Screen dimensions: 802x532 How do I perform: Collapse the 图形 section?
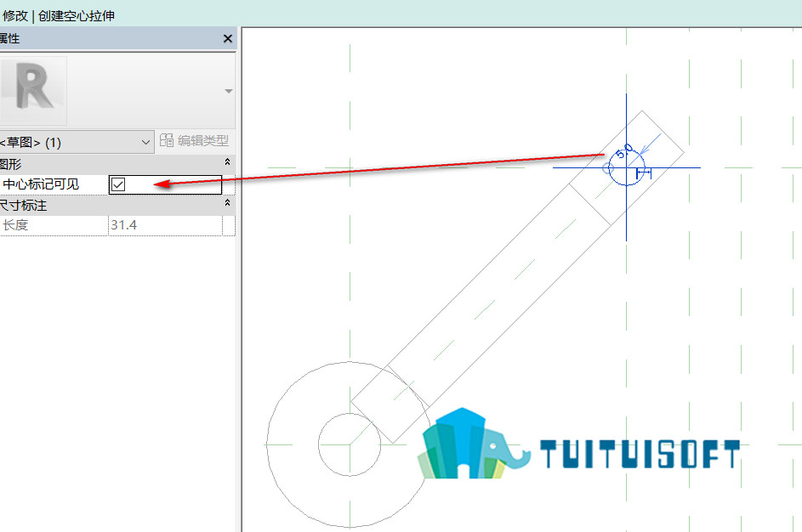228,162
